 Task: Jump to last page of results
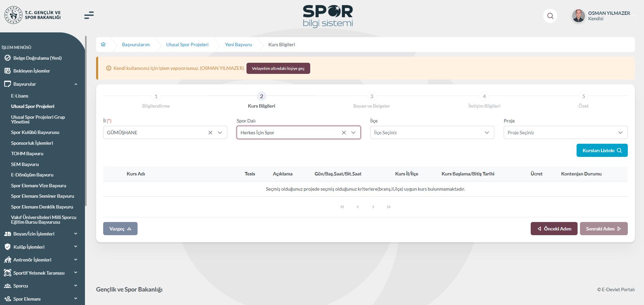[x=389, y=207]
